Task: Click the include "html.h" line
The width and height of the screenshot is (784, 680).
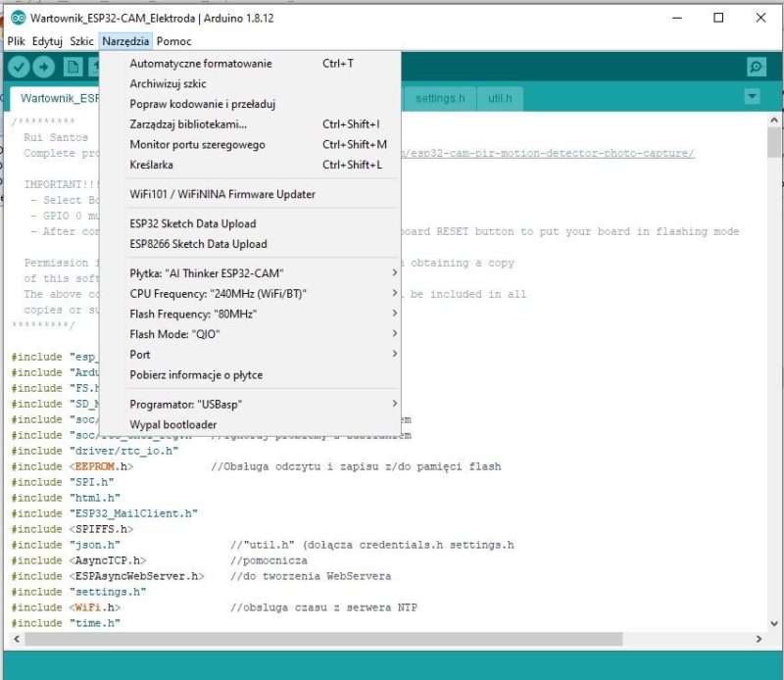Action: (66, 498)
